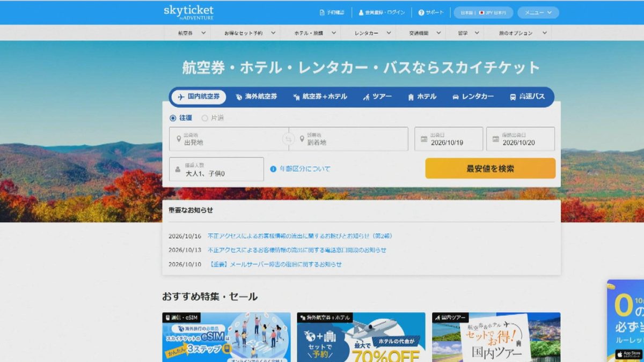The height and width of the screenshot is (362, 644).
Task: Click the globe icon on 海外航空券 tab
Action: click(239, 97)
